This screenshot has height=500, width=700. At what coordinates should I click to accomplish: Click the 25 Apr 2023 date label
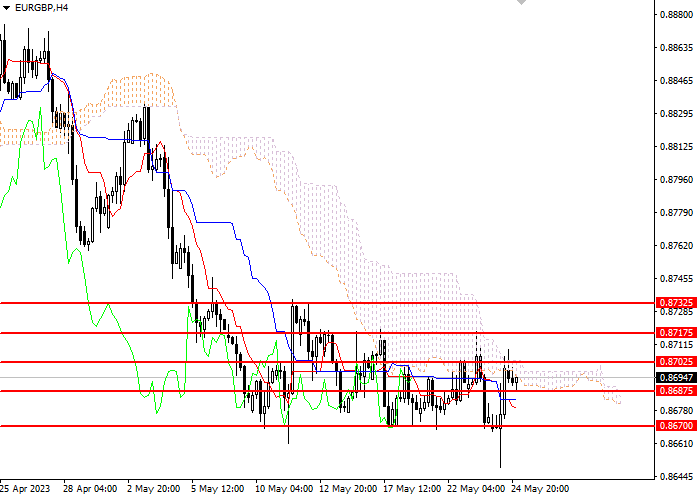(x=25, y=489)
